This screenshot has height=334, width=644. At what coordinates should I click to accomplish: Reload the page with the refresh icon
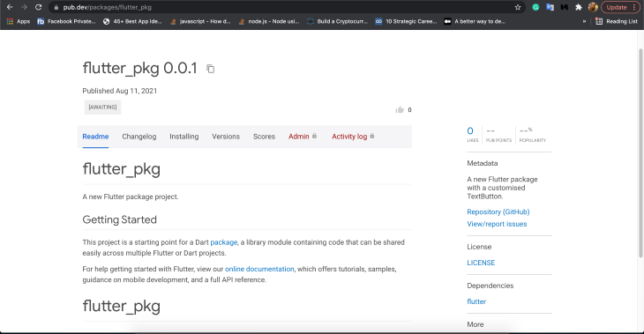click(x=38, y=7)
